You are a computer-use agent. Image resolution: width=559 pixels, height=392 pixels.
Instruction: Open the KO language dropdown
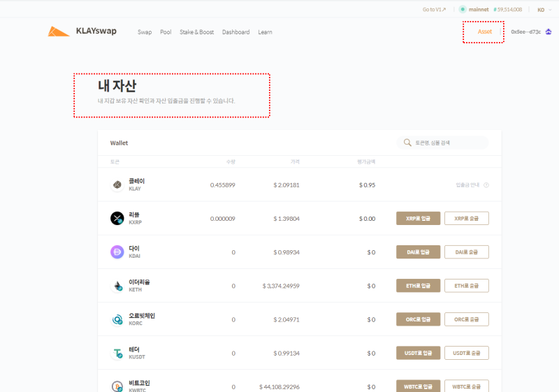(544, 10)
